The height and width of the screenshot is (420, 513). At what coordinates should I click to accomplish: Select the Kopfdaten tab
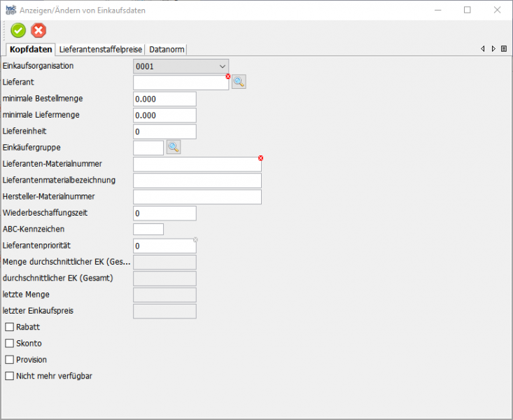coord(31,49)
